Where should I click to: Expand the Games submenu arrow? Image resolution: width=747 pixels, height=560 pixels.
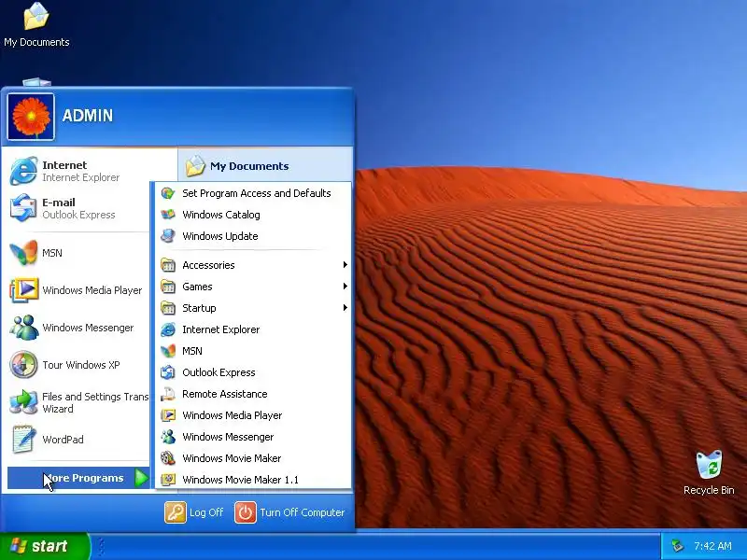pos(345,287)
